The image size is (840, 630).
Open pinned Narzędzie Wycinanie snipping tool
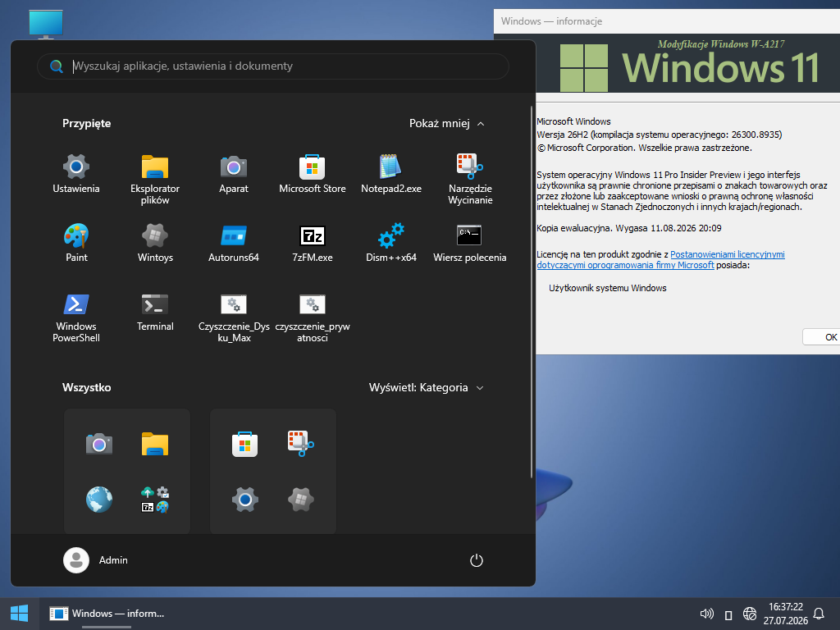(x=470, y=180)
